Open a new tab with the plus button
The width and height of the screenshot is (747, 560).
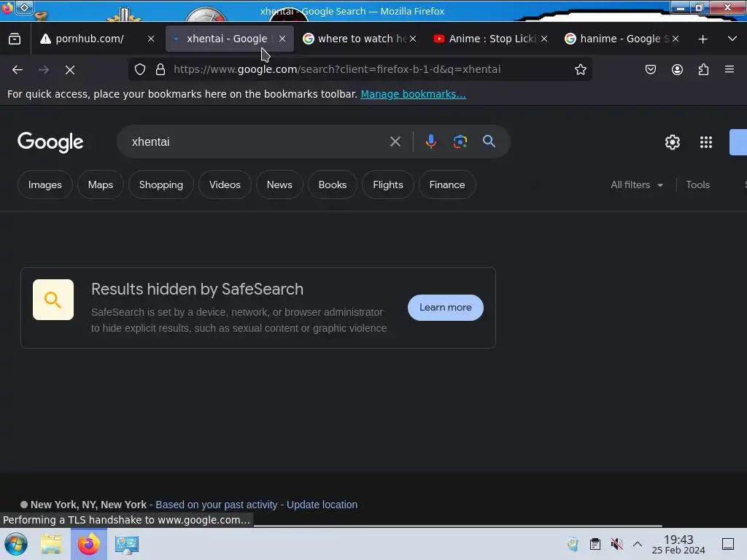coord(703,39)
